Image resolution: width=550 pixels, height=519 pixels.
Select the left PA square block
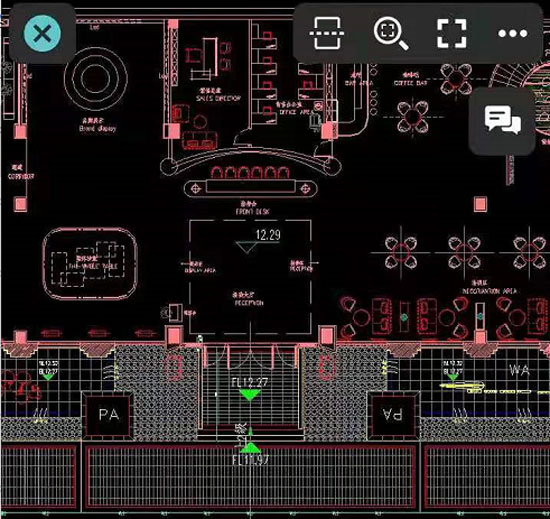pos(108,415)
